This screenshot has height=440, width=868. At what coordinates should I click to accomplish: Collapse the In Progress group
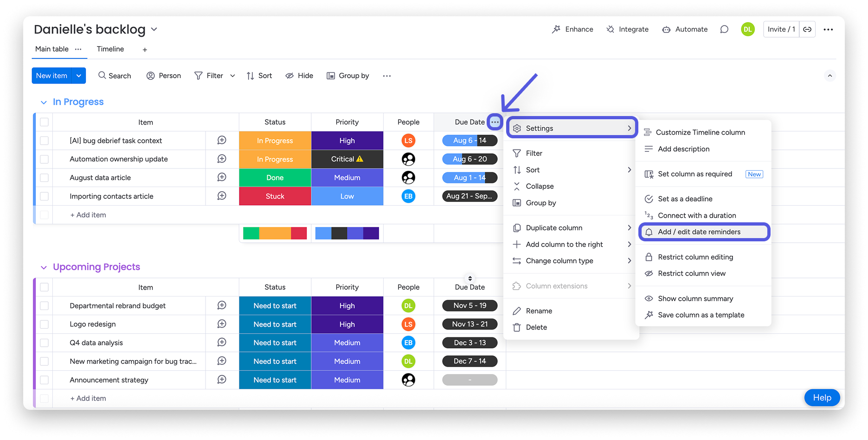coord(44,102)
